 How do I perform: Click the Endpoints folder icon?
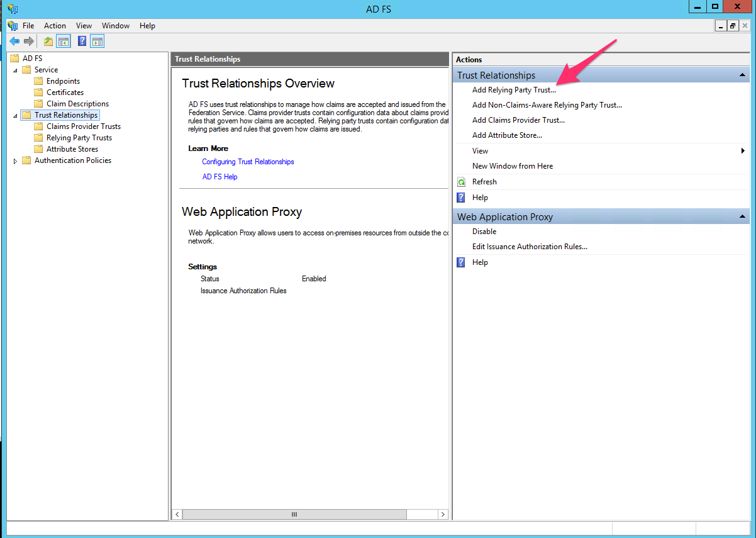tap(38, 81)
